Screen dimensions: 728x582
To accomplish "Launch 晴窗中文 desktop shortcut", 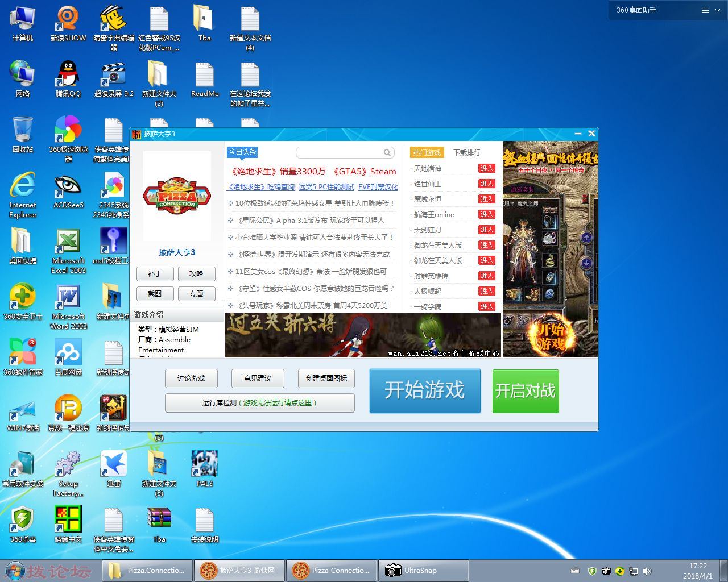I will pos(68,525).
